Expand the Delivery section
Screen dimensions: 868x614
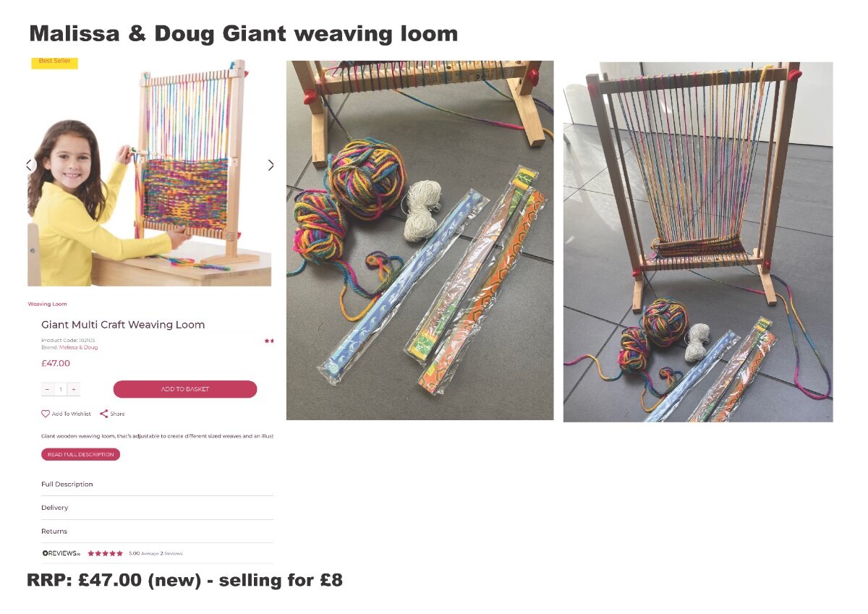pos(157,508)
